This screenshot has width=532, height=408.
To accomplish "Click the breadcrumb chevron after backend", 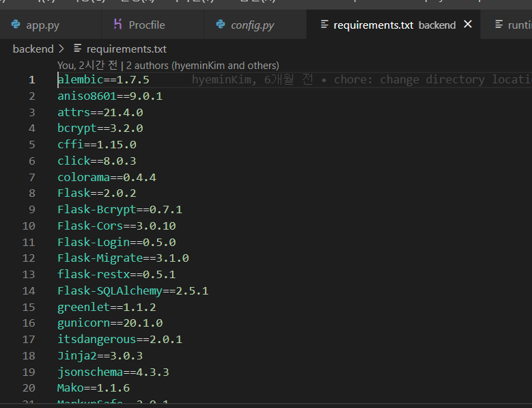I will tap(61, 49).
